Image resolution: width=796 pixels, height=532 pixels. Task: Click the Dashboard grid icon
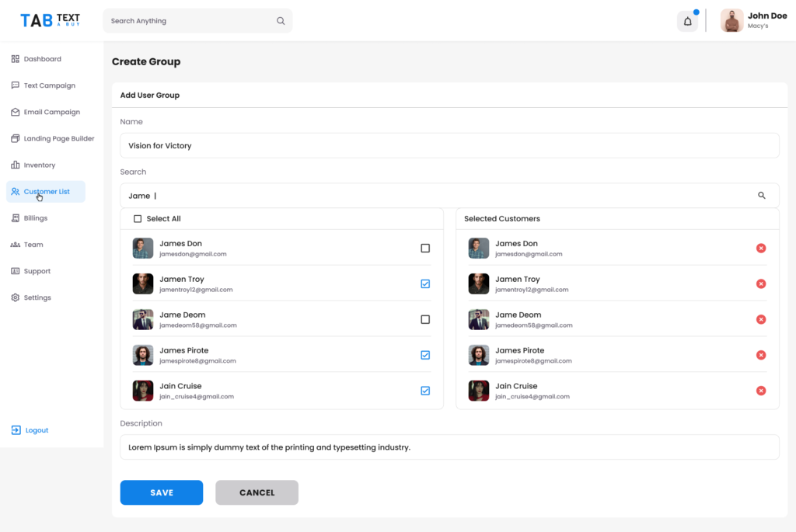coord(16,59)
